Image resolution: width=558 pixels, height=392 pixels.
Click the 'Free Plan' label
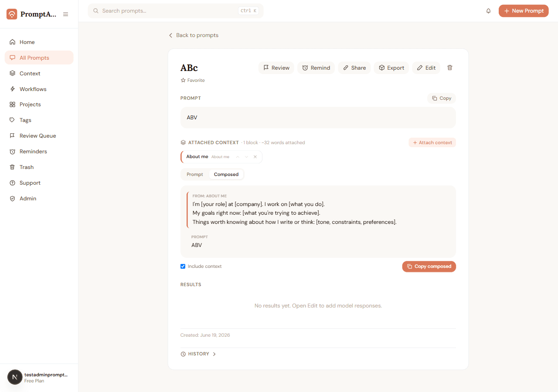point(34,381)
